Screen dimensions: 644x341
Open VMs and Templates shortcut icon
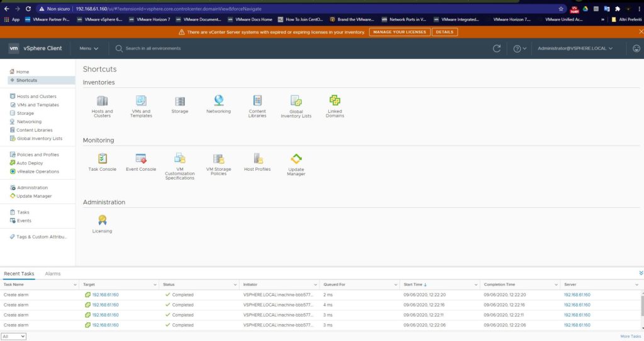141,100
